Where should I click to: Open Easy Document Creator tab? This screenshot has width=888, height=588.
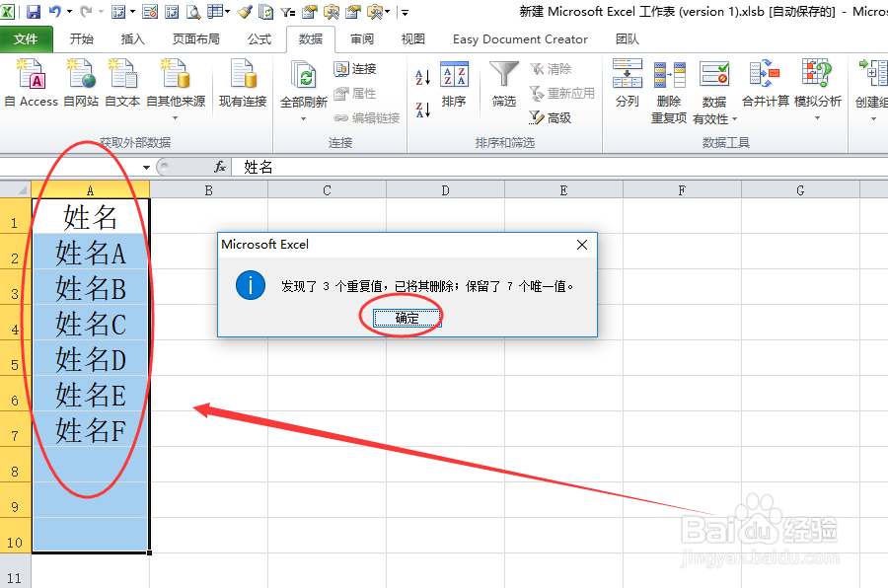tap(520, 39)
